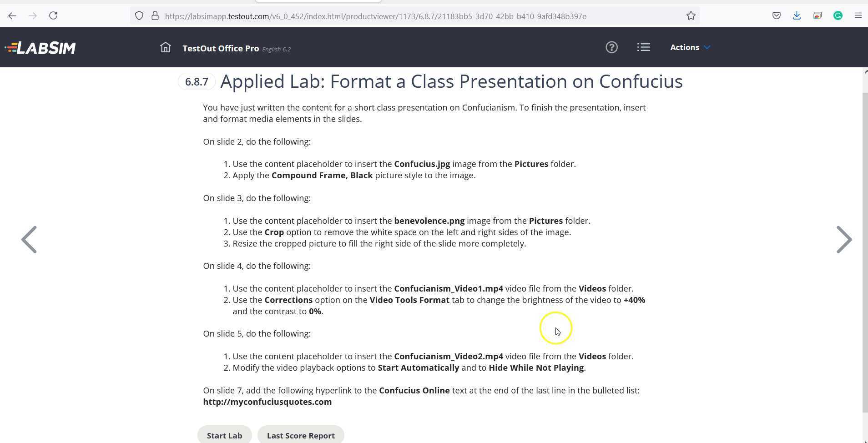Click the yellow highlighted cursor circle
Image resolution: width=868 pixels, height=443 pixels.
pyautogui.click(x=555, y=327)
